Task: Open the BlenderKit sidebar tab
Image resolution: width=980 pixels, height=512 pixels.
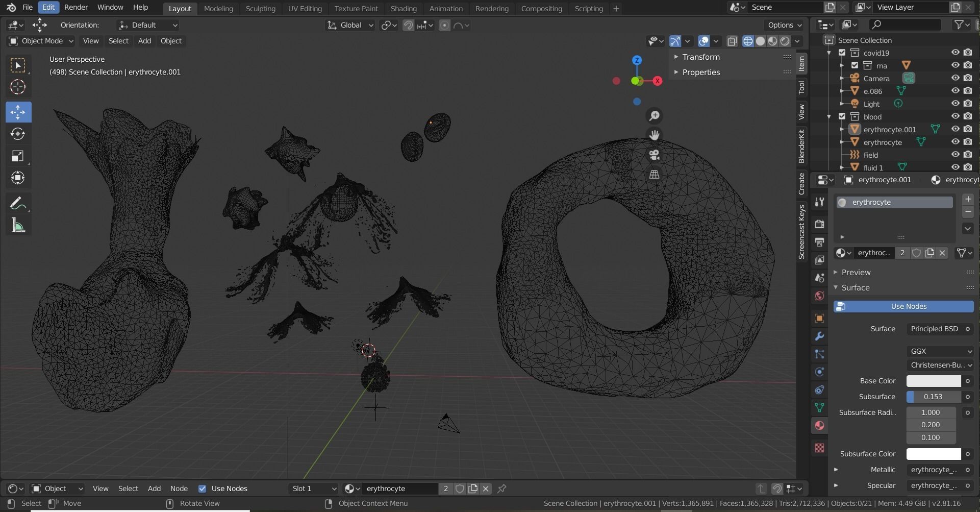Action: click(x=801, y=147)
